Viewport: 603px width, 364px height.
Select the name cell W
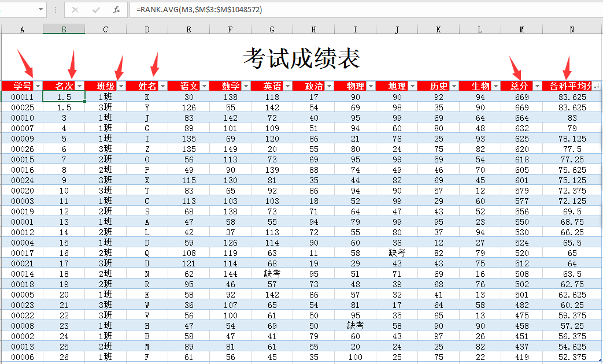coord(147,304)
